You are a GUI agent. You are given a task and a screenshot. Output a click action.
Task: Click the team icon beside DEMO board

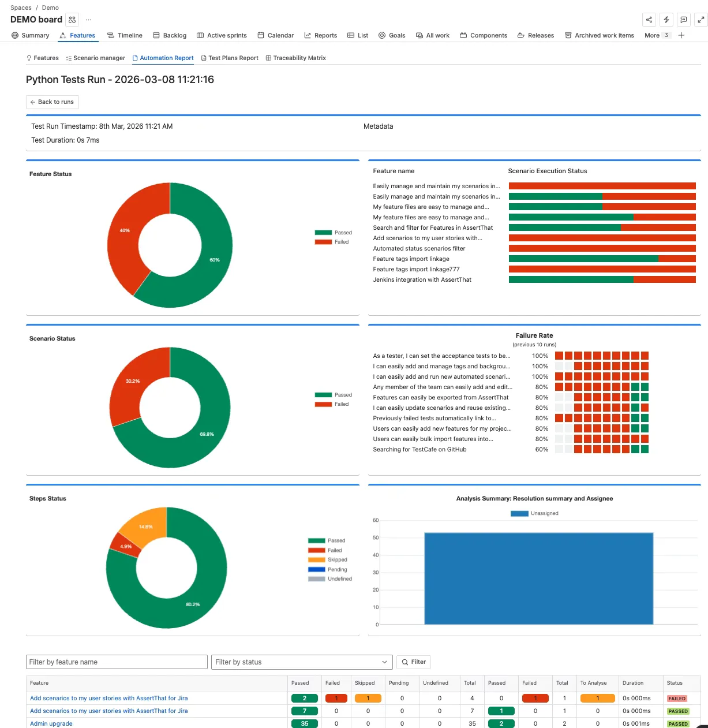coord(72,20)
